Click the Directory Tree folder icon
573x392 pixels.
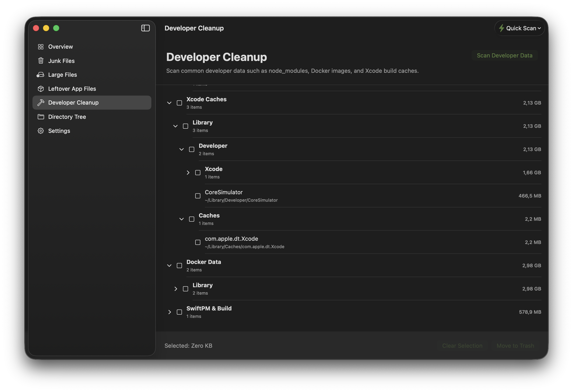pyautogui.click(x=41, y=117)
